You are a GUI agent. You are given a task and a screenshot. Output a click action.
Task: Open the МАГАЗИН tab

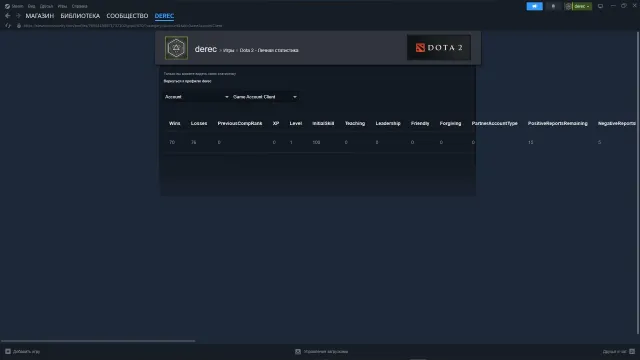coord(40,16)
